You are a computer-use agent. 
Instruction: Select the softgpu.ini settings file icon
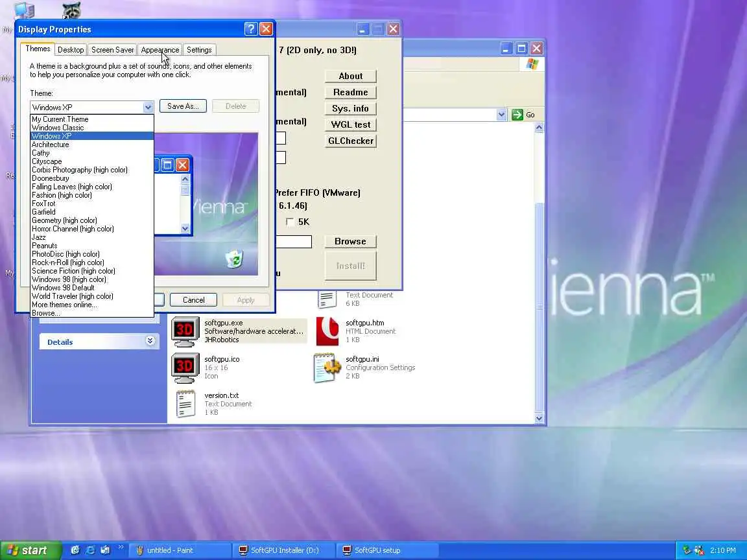(327, 367)
